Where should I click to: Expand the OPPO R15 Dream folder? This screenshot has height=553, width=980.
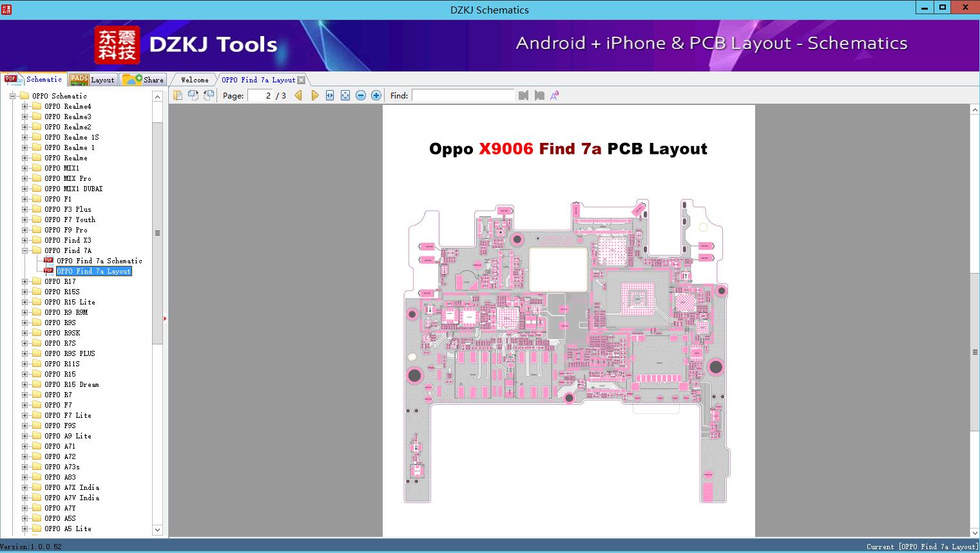coord(24,384)
